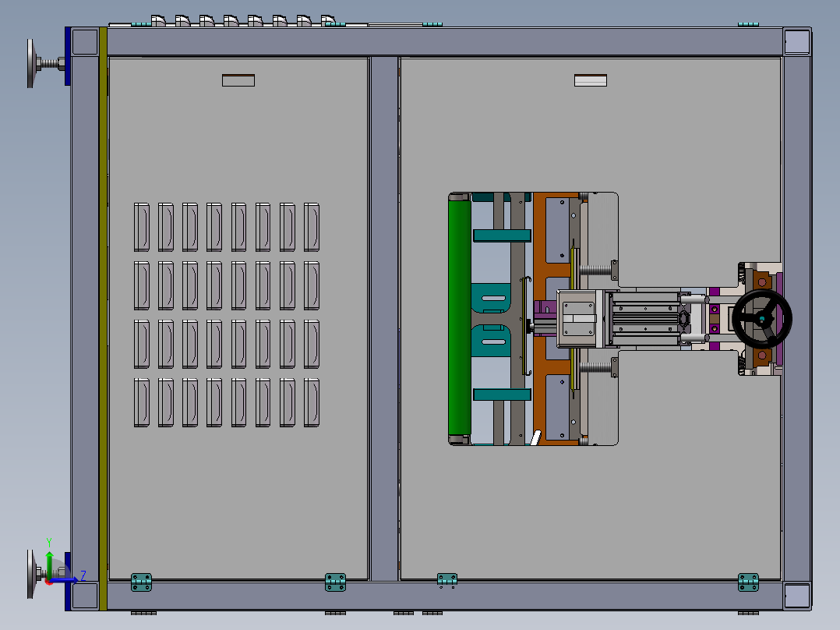This screenshot has height=630, width=840.
Task: Select the bottom-right louver vent in the grid
Action: coord(311,402)
